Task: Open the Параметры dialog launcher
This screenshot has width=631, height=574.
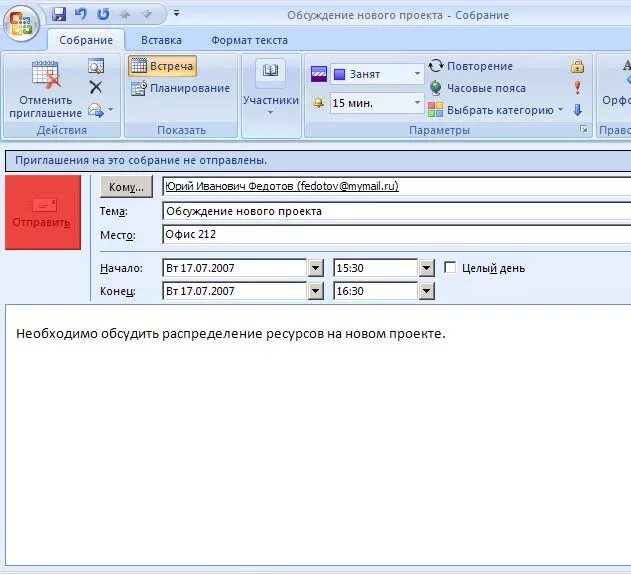Action: click(x=584, y=129)
